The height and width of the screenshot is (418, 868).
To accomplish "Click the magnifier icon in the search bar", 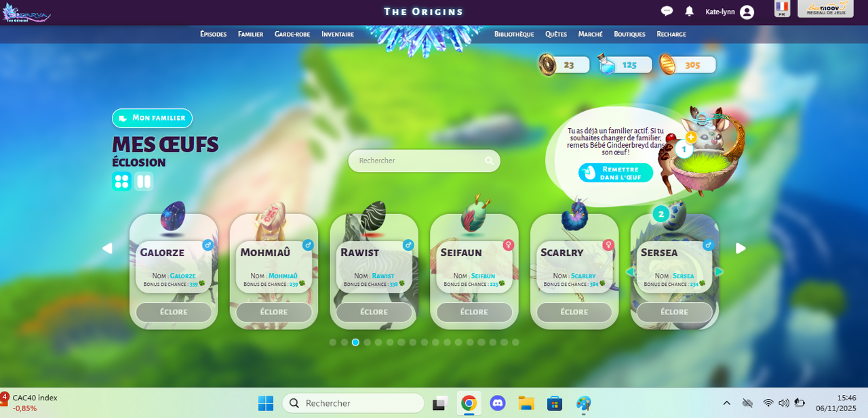I will [490, 161].
